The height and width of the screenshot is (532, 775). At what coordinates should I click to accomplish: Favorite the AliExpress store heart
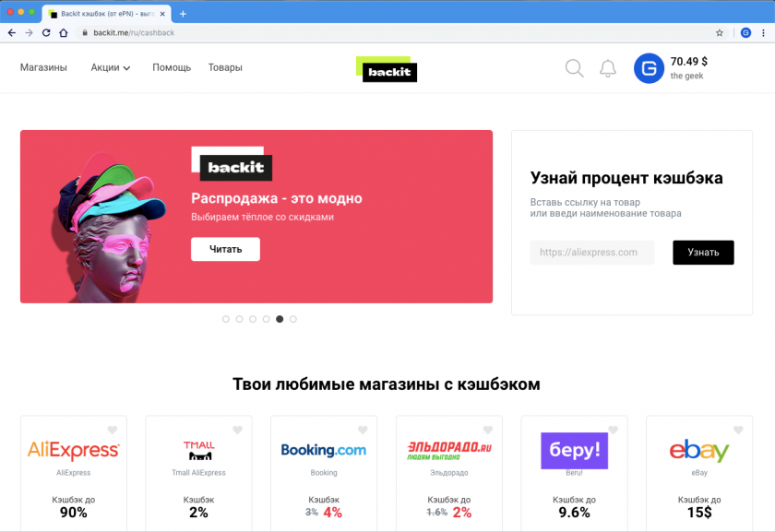[x=113, y=430]
